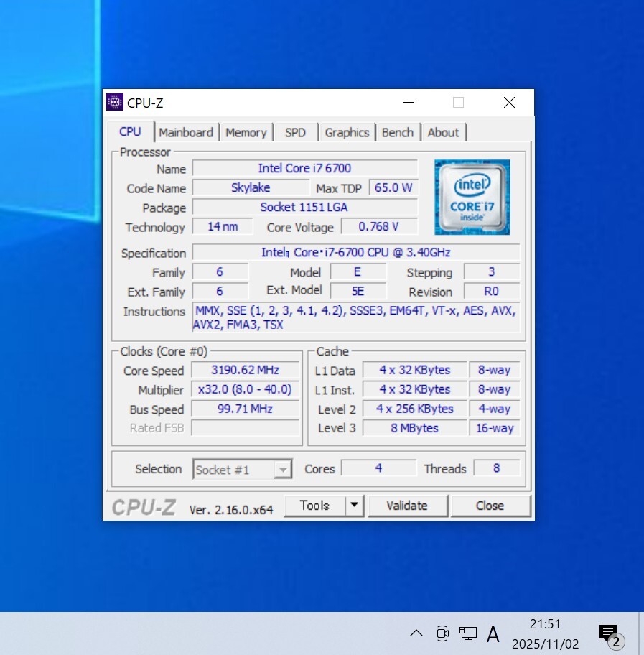
Task: Close CPU-Z with the title bar X
Action: [x=509, y=103]
